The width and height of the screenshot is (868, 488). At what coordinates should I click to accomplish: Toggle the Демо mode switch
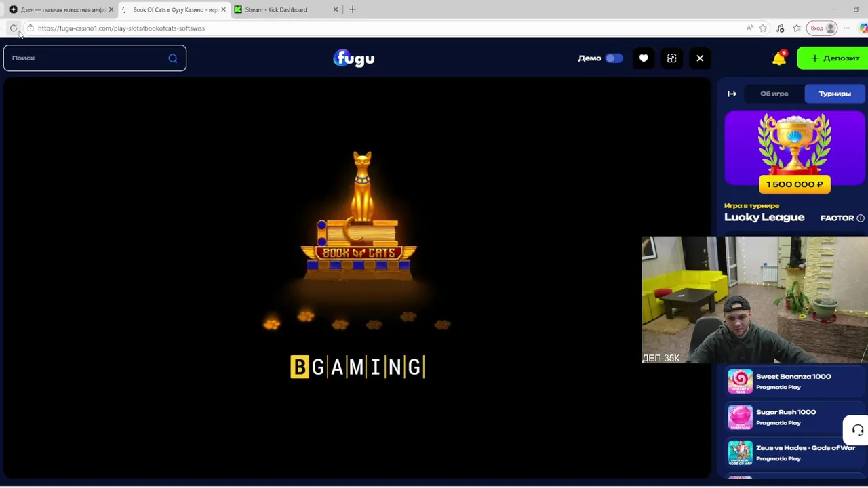pyautogui.click(x=614, y=58)
